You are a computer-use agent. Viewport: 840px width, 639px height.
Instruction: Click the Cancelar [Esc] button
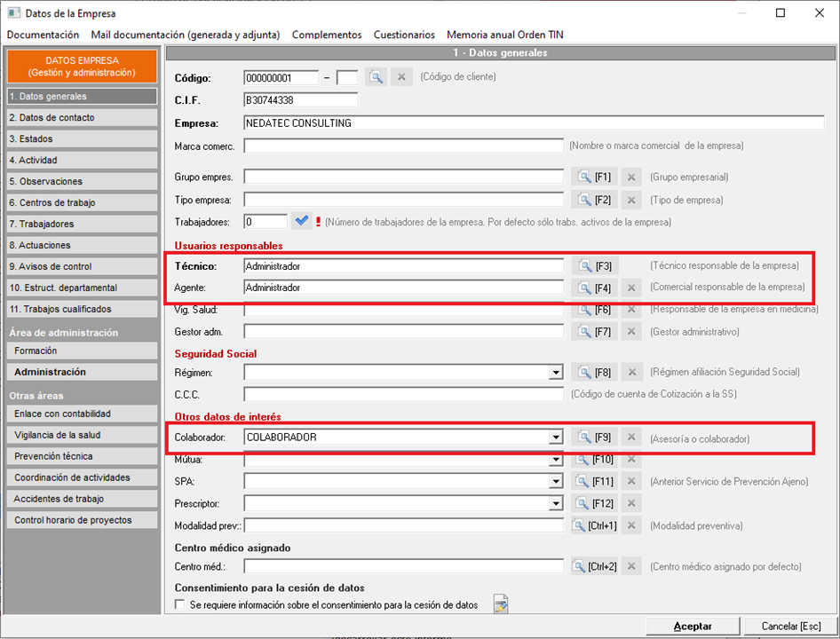point(785,626)
